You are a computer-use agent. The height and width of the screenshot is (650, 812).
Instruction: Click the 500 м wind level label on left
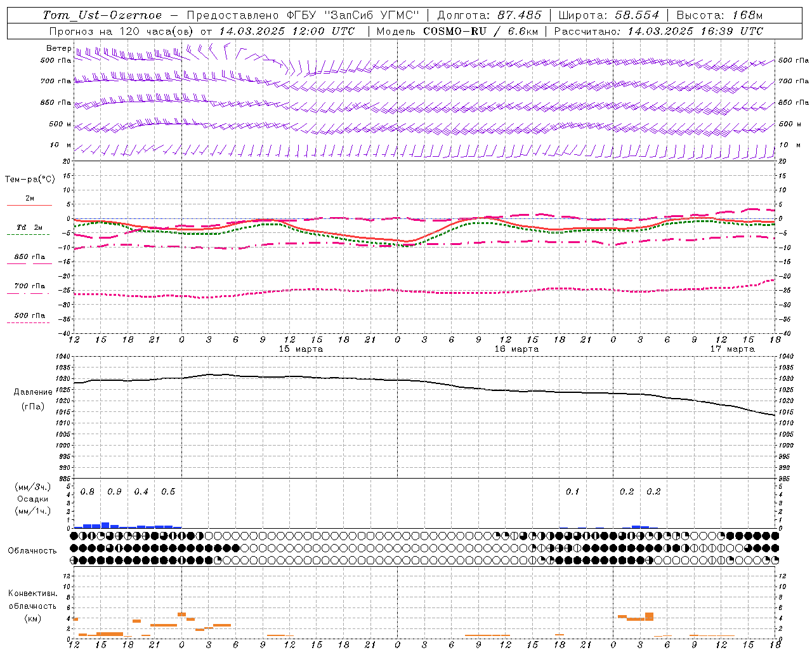point(61,124)
